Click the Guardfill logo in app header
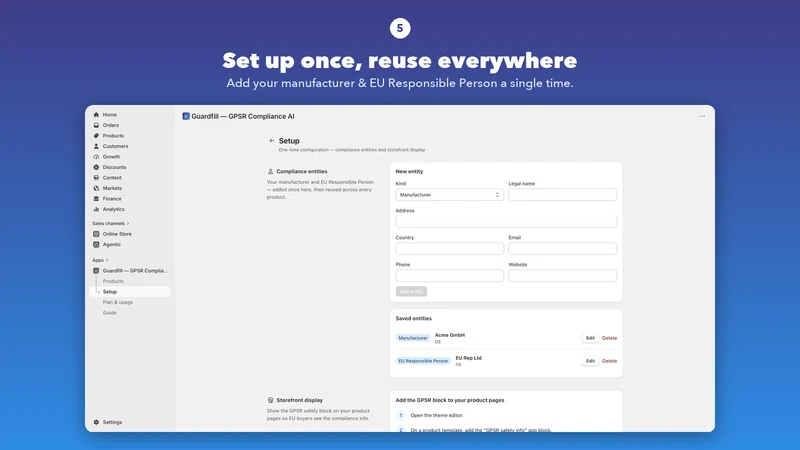The width and height of the screenshot is (800, 450). coord(186,116)
